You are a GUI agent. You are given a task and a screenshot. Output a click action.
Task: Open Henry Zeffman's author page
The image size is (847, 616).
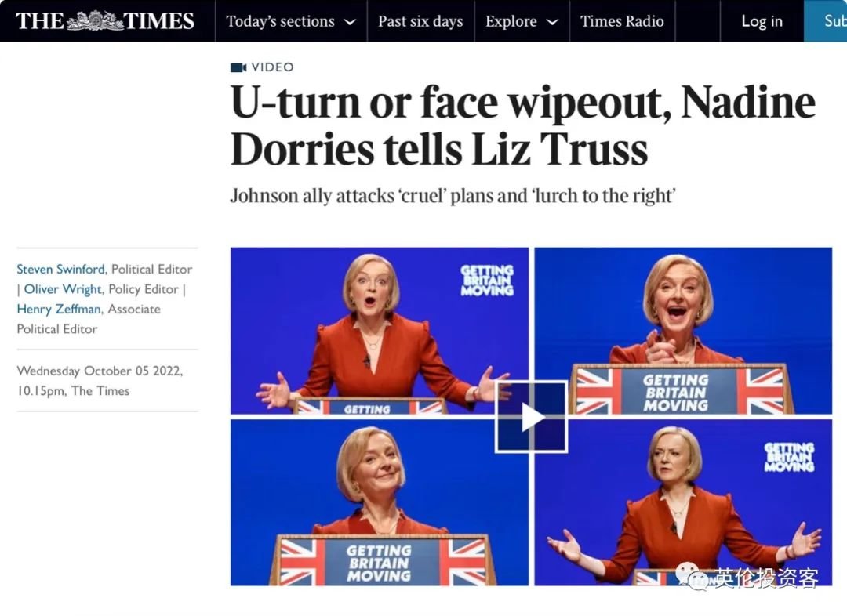pos(59,309)
